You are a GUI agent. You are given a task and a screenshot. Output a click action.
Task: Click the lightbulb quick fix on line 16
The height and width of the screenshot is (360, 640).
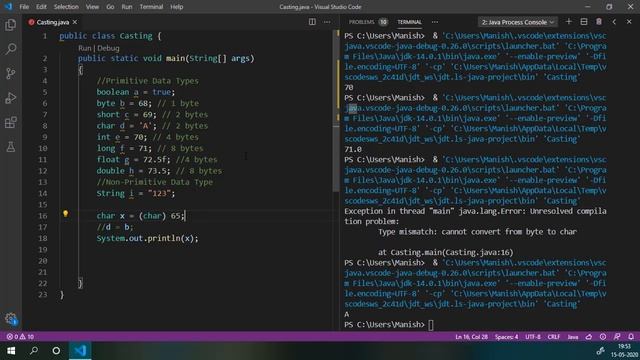pos(65,214)
